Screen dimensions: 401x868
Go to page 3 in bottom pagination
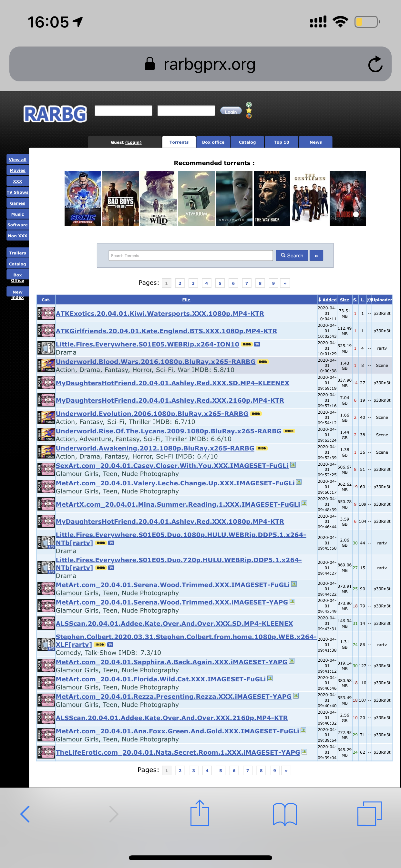pos(193,770)
